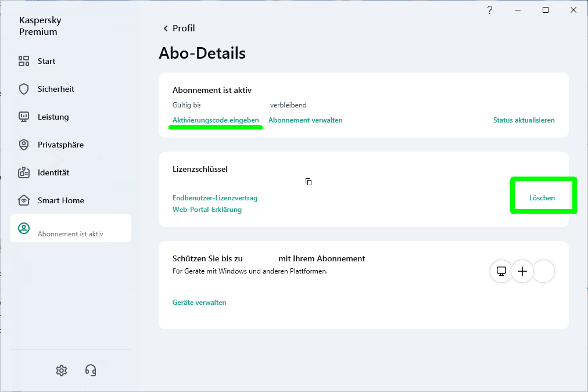This screenshot has width=588, height=392.
Task: Click the Identität ID card icon
Action: [24, 172]
